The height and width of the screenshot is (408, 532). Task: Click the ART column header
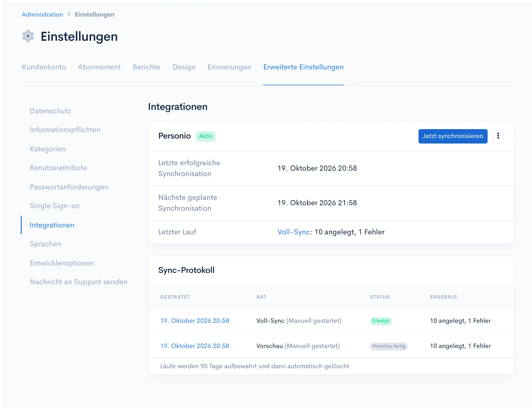[x=261, y=297]
